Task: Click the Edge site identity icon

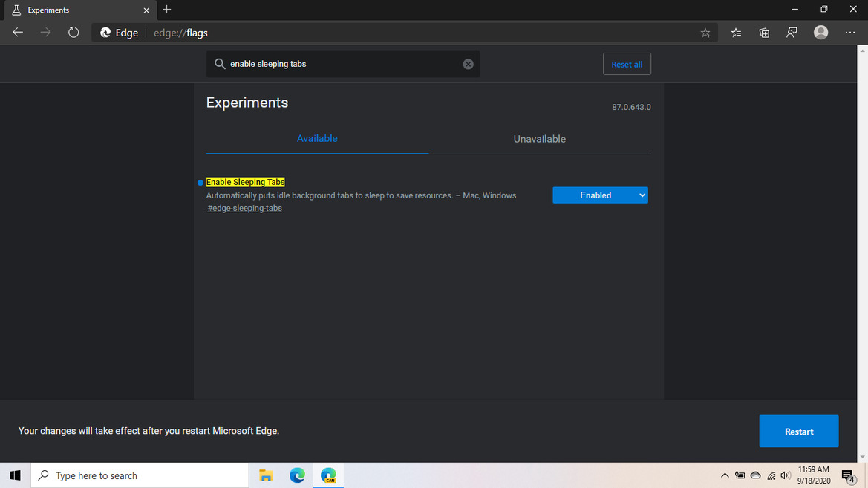Action: point(105,33)
